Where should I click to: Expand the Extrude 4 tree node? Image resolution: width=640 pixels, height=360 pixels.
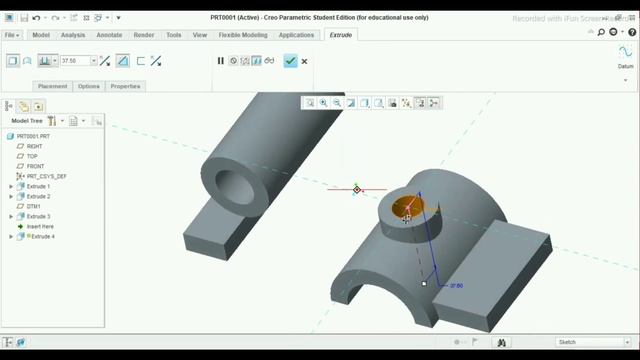pyautogui.click(x=11, y=237)
